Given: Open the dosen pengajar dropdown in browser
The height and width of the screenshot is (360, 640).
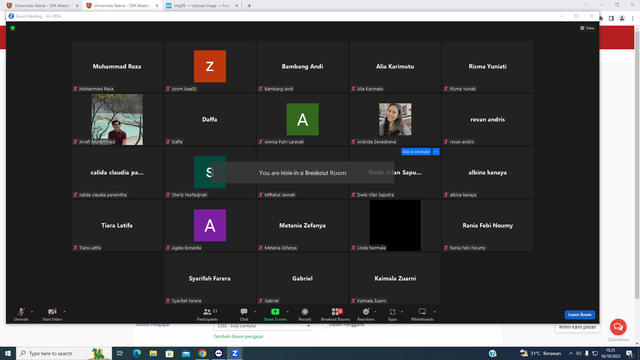Looking at the screenshot, I should [x=262, y=326].
